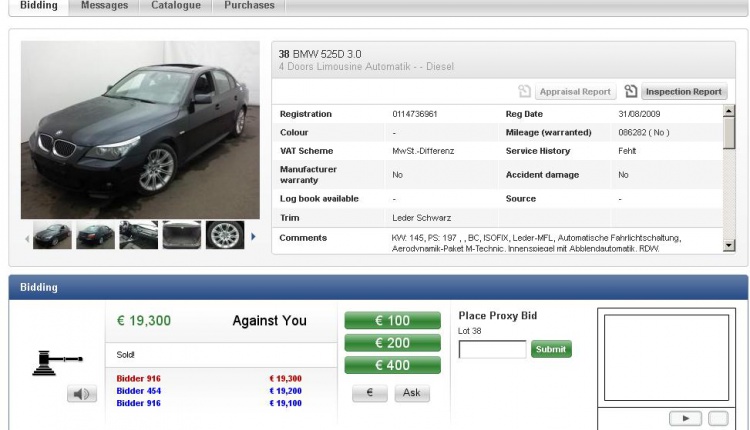Viewport: 750px width, 430px height.
Task: Select the wheel rim thumbnail
Action: pyautogui.click(x=225, y=235)
